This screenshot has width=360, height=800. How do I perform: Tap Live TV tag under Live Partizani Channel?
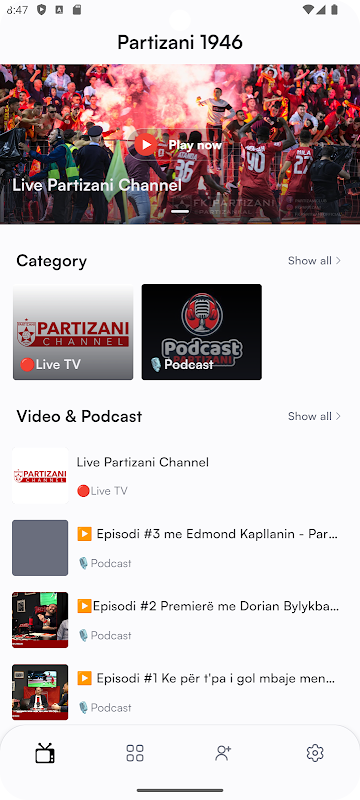click(x=102, y=491)
